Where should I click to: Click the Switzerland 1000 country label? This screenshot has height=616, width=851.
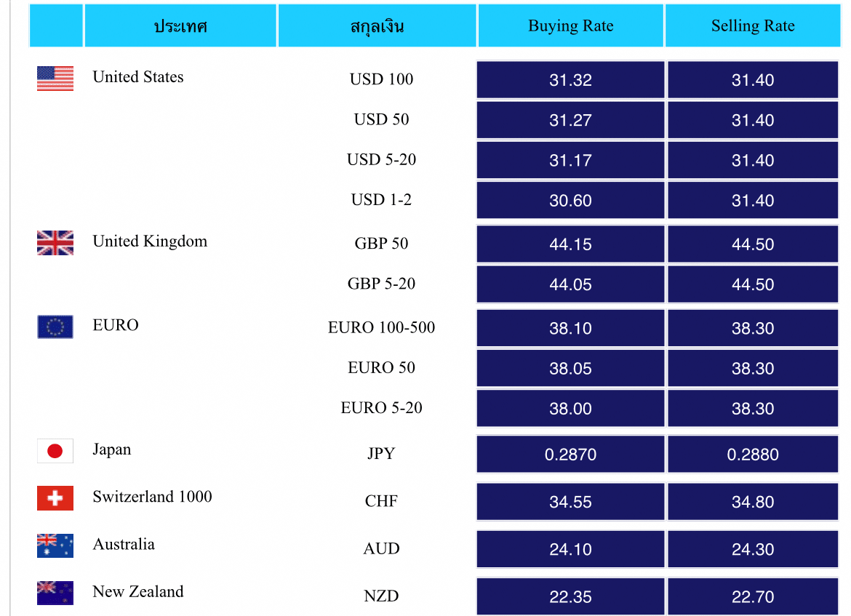[152, 497]
